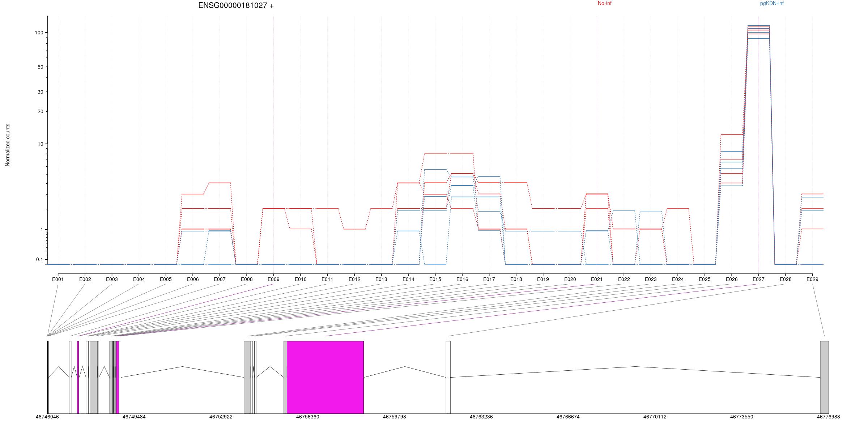Click exon label E005
868x434 pixels.
pos(166,279)
